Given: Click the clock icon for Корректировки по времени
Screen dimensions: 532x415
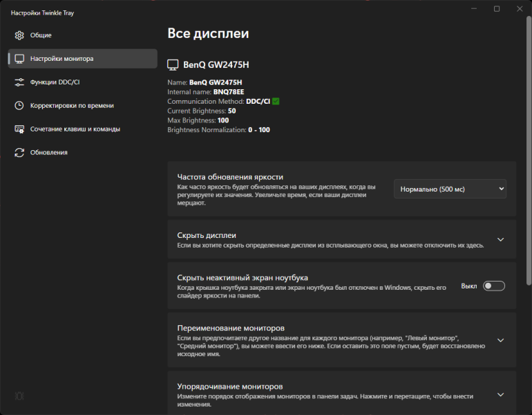Looking at the screenshot, I should [x=19, y=106].
